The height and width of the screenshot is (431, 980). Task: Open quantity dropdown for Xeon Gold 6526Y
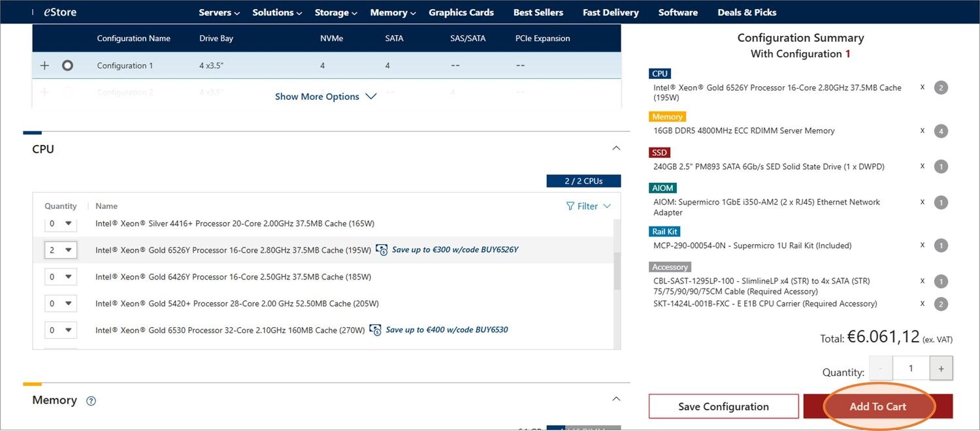pyautogui.click(x=61, y=250)
